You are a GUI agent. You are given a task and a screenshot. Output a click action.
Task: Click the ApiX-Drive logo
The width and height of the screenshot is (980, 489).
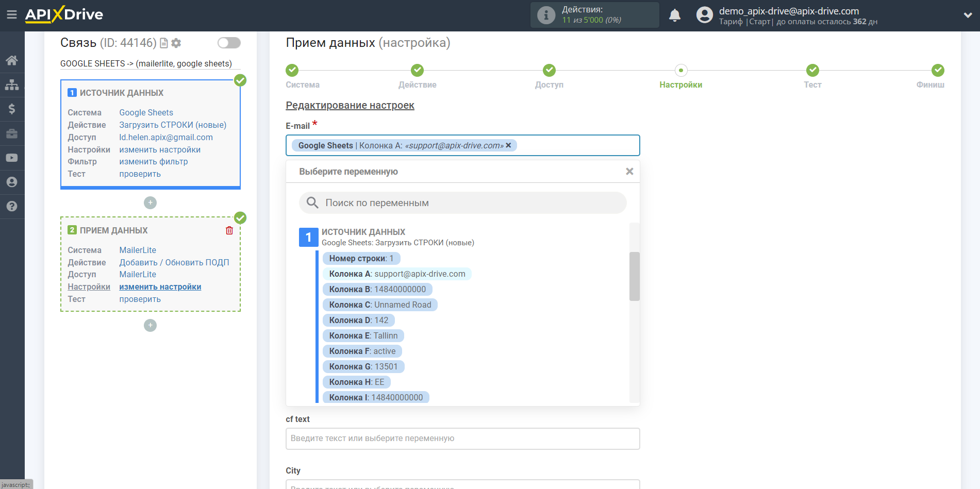[x=64, y=14]
